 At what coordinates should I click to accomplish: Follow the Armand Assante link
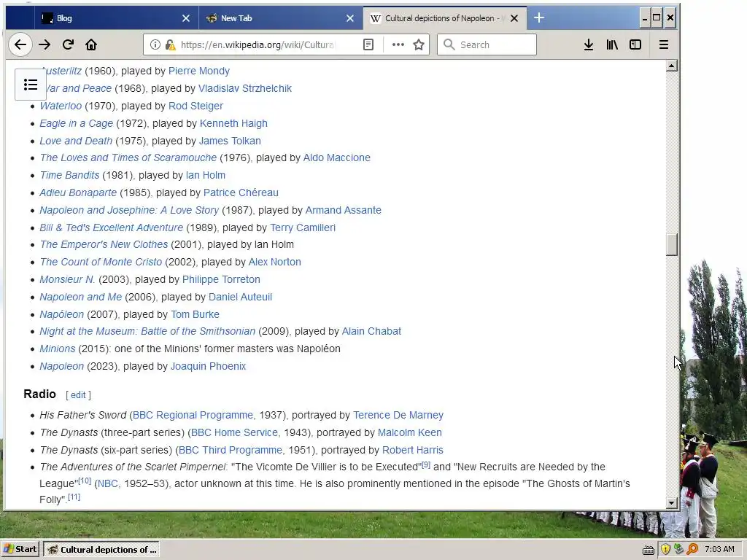[x=343, y=210]
